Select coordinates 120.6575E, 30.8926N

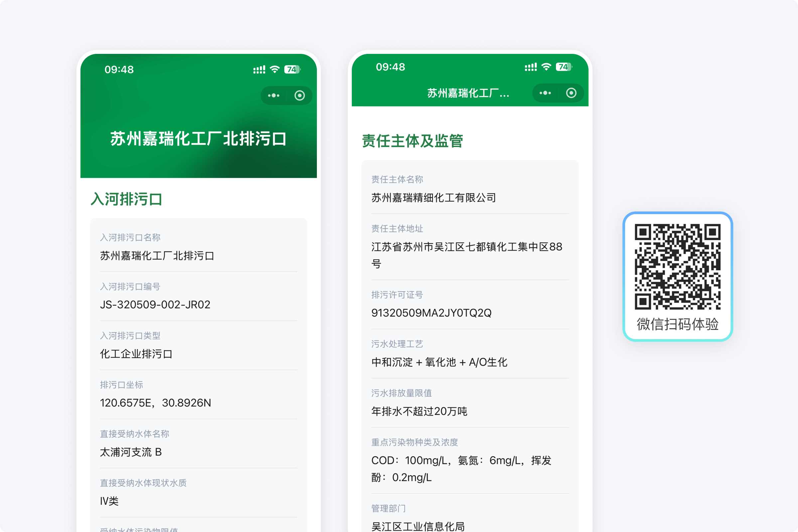(155, 403)
